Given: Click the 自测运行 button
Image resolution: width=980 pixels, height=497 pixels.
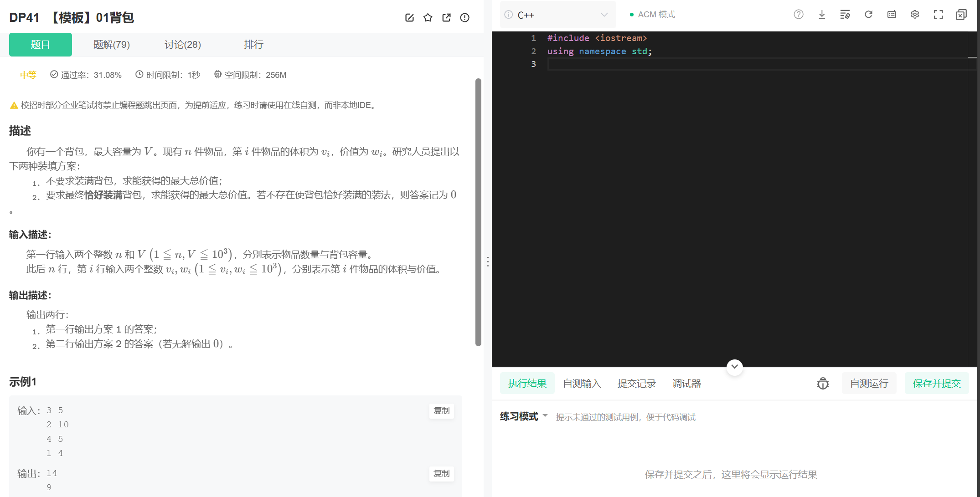Looking at the screenshot, I should click(869, 384).
